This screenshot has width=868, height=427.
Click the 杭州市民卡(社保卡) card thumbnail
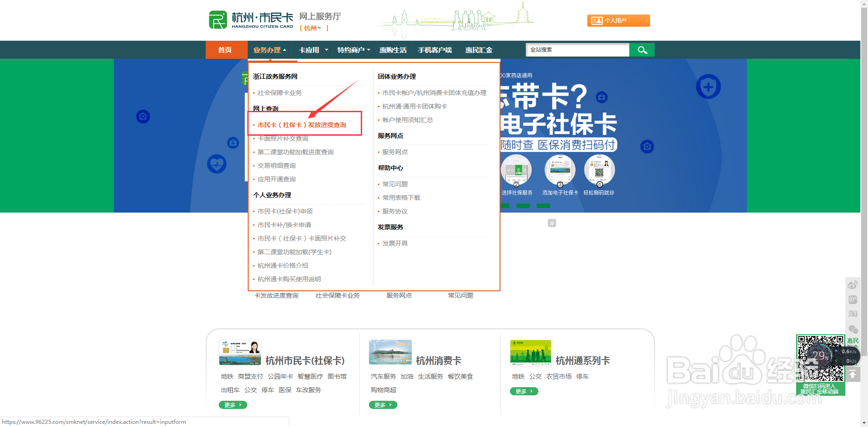[240, 352]
